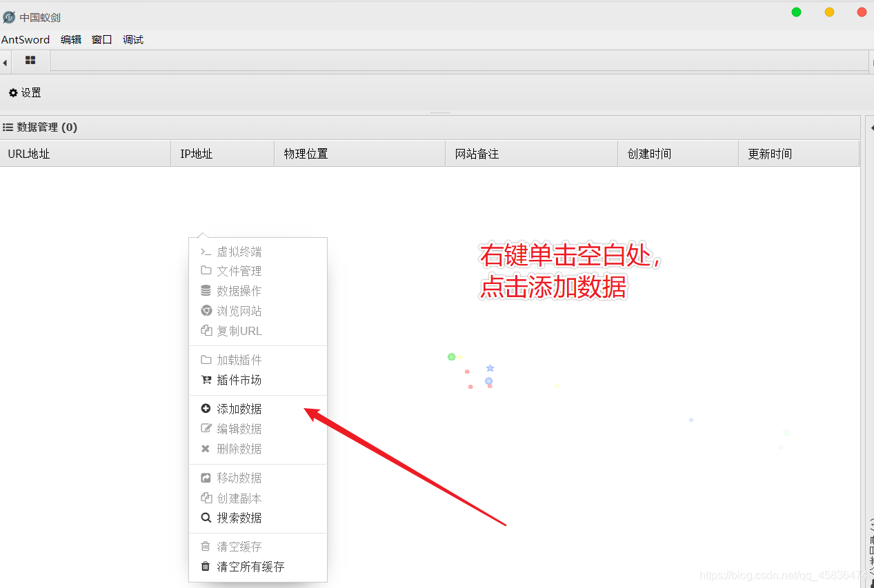Select 添加数据 in context menu

click(258, 409)
